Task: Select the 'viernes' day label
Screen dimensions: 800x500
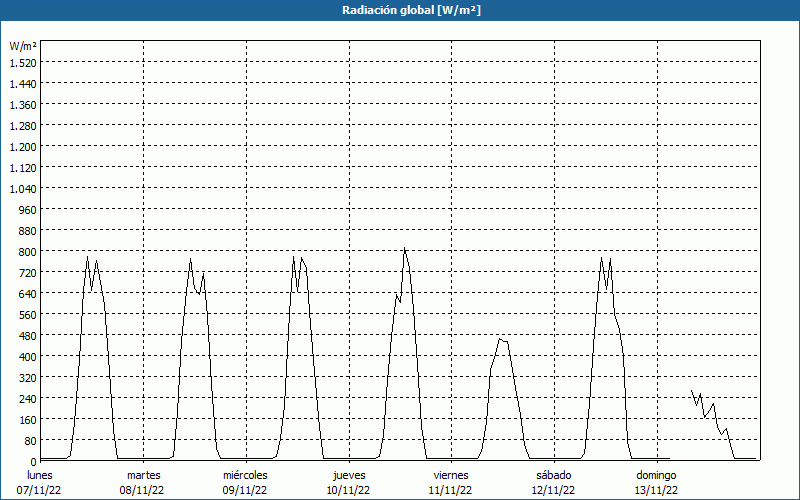Action: coord(451,475)
